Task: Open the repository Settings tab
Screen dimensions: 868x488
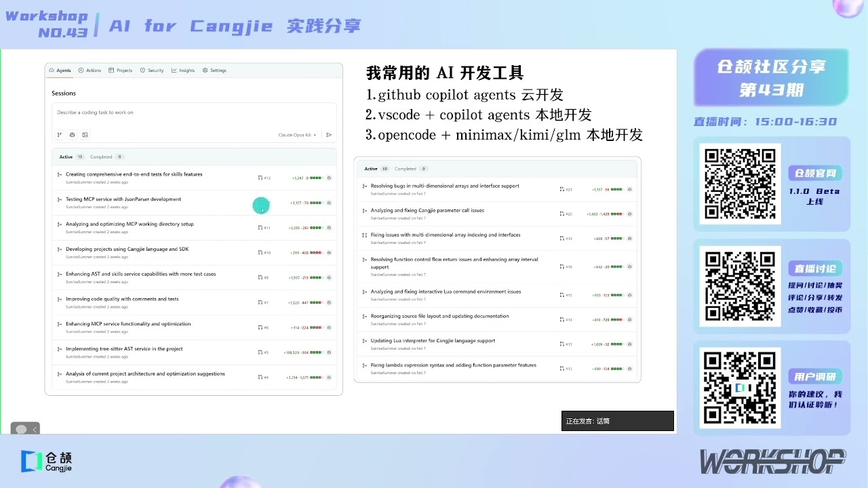Action: 214,70
